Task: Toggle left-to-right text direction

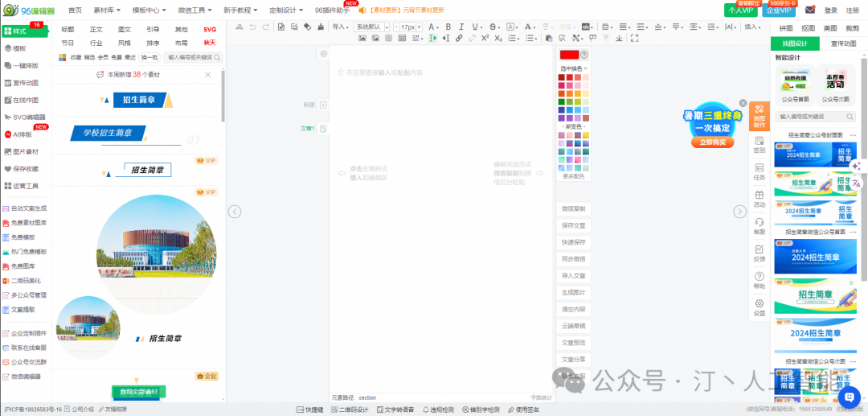Action: [x=432, y=38]
